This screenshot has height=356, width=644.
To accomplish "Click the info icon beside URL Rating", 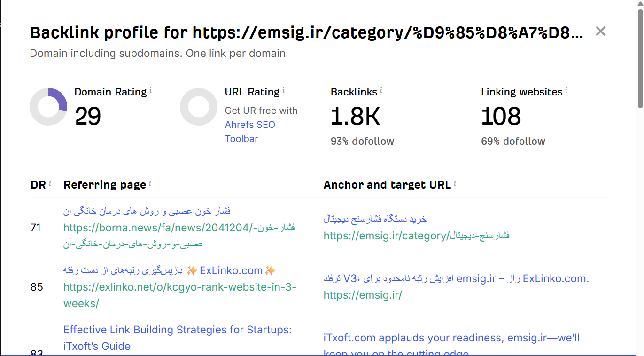I will [x=283, y=90].
